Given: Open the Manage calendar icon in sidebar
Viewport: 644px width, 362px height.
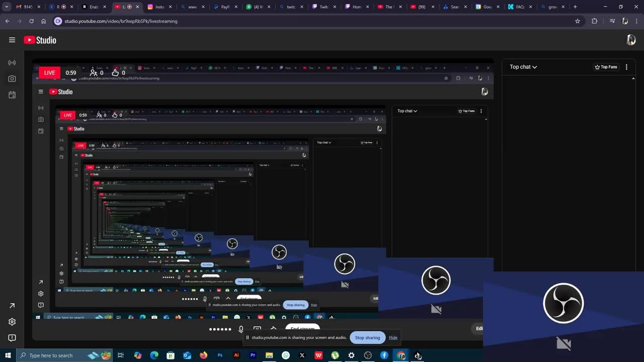Looking at the screenshot, I should tap(12, 95).
